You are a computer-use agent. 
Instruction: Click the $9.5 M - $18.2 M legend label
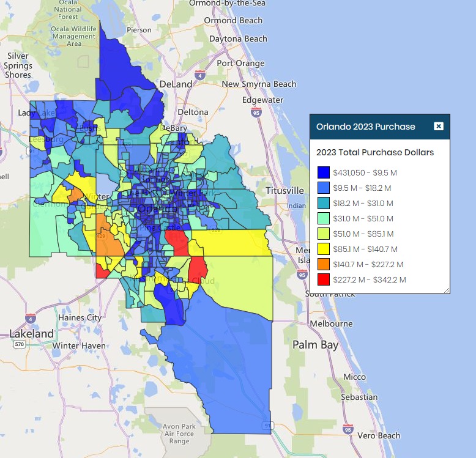tap(362, 188)
